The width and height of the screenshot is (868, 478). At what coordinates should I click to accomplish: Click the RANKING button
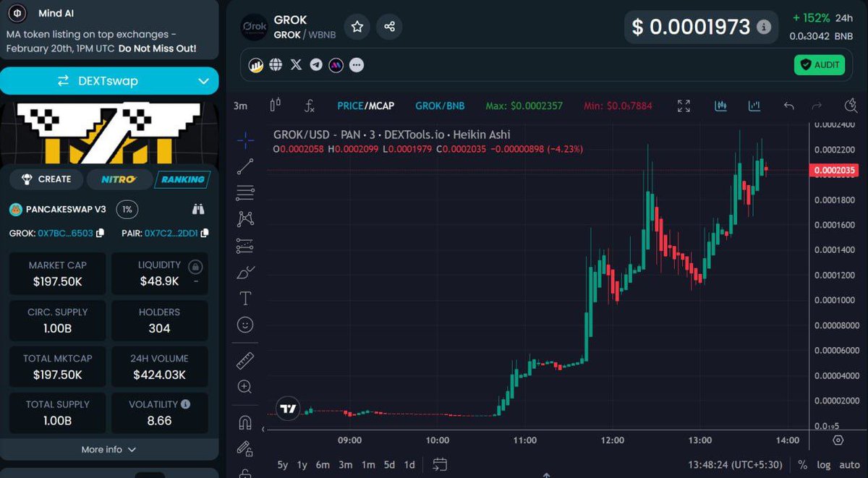182,179
